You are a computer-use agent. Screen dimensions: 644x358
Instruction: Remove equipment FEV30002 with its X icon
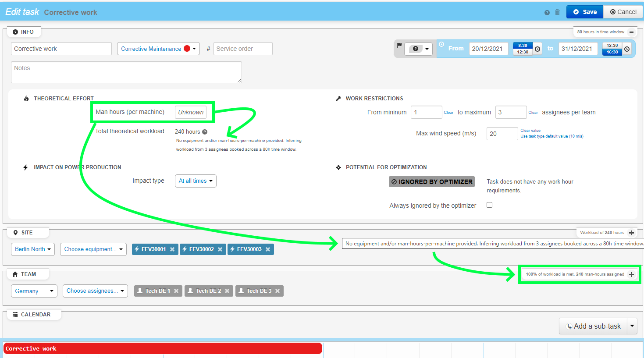coord(220,249)
